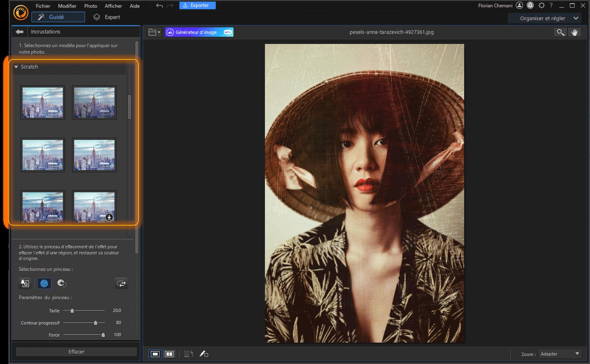Click the undo arrow
Screen dimensions: 590x364
coord(159,6)
